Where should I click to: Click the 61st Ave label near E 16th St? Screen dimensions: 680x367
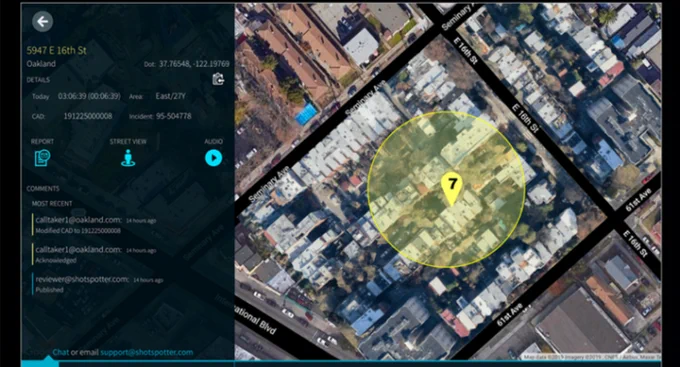coord(638,200)
